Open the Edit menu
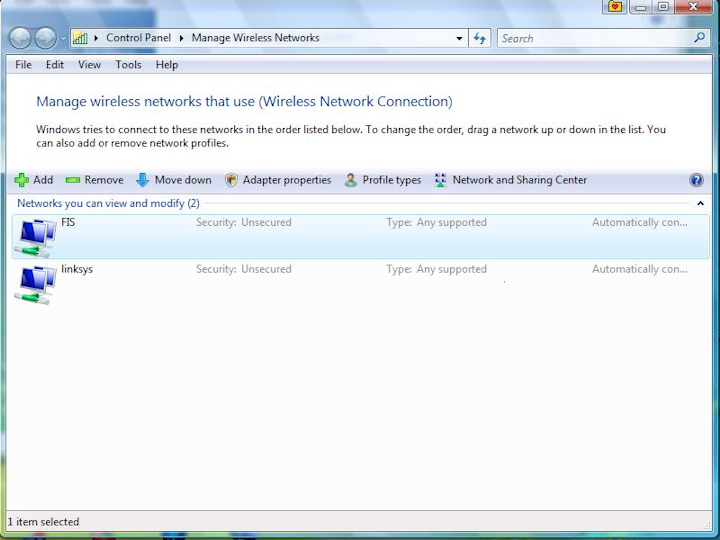Screen dimensions: 720x540 click(x=55, y=65)
